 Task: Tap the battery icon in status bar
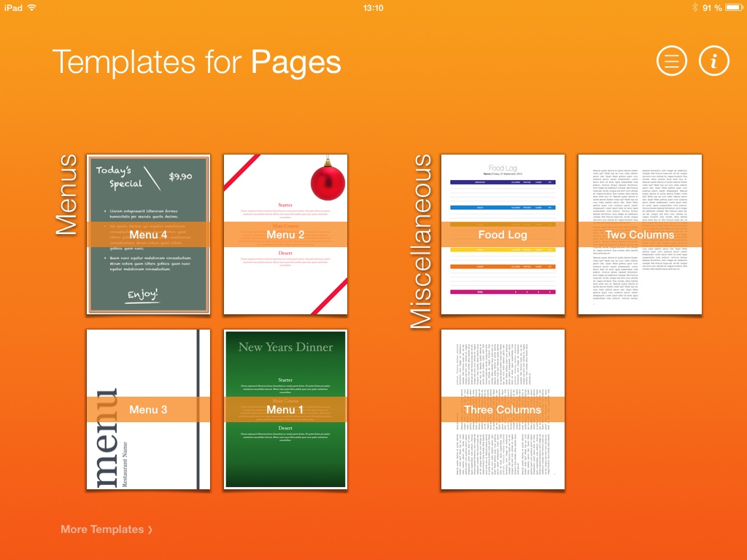coord(732,7)
